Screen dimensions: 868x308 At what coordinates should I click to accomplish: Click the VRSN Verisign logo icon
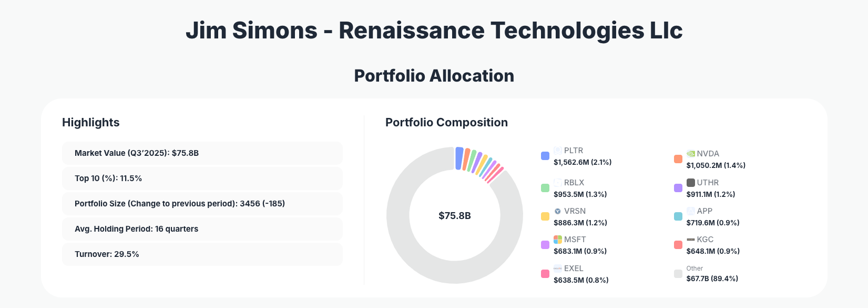[x=558, y=211]
